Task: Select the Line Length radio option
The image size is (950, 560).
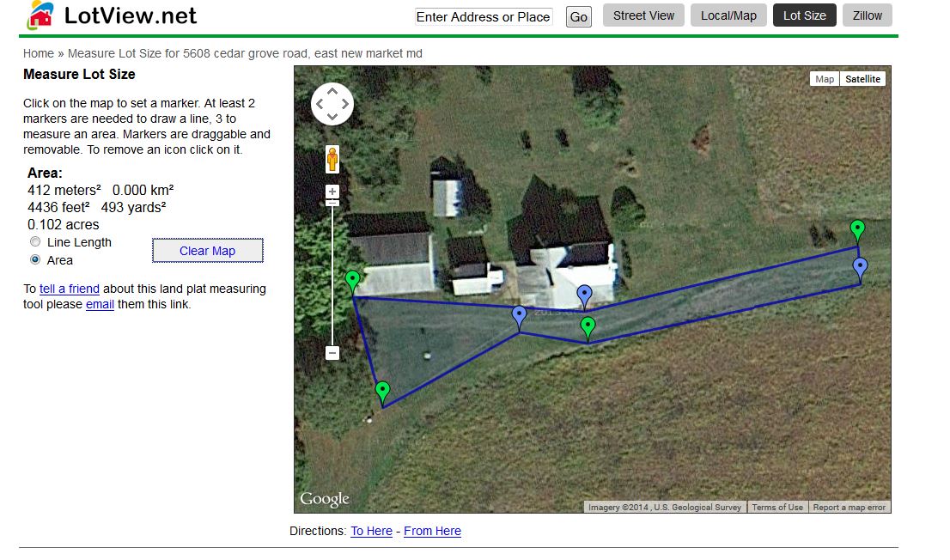Action: coord(36,242)
